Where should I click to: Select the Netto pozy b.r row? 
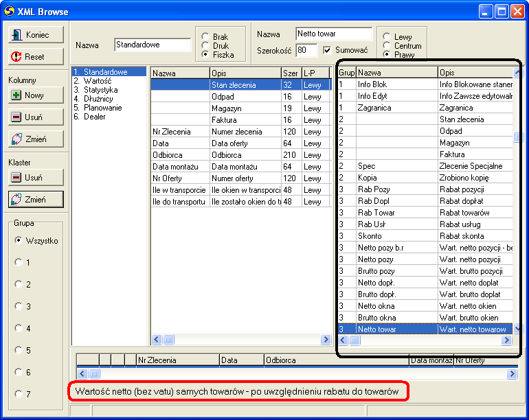click(x=425, y=248)
